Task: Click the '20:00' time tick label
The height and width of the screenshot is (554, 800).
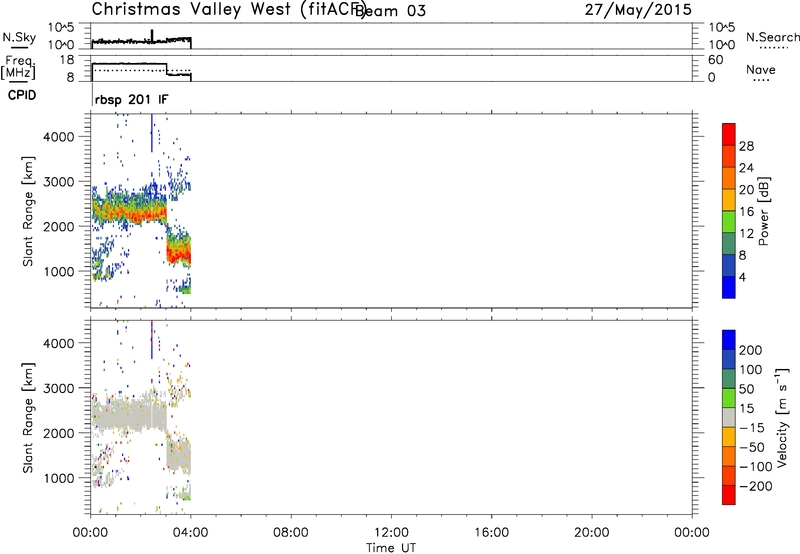Action: click(591, 533)
